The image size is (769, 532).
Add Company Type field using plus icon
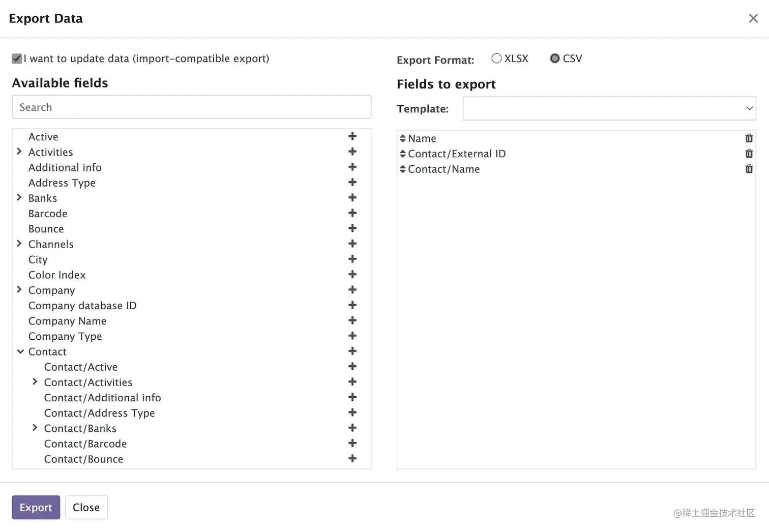352,336
